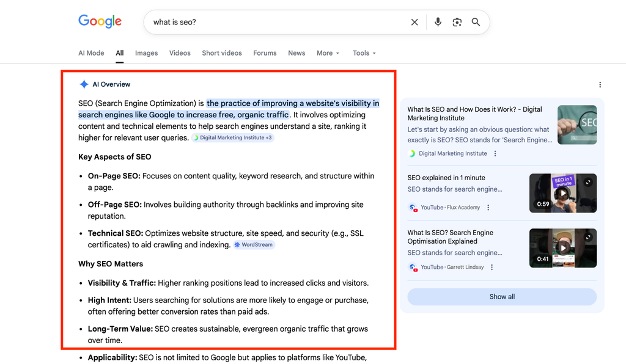Switch to the News tab
626x364 pixels.
pos(296,53)
